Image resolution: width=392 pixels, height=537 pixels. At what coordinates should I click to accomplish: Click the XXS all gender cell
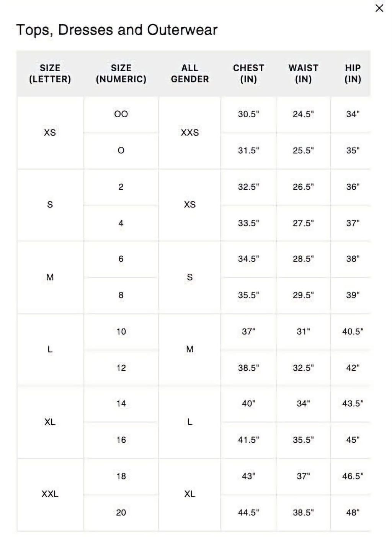tap(190, 133)
